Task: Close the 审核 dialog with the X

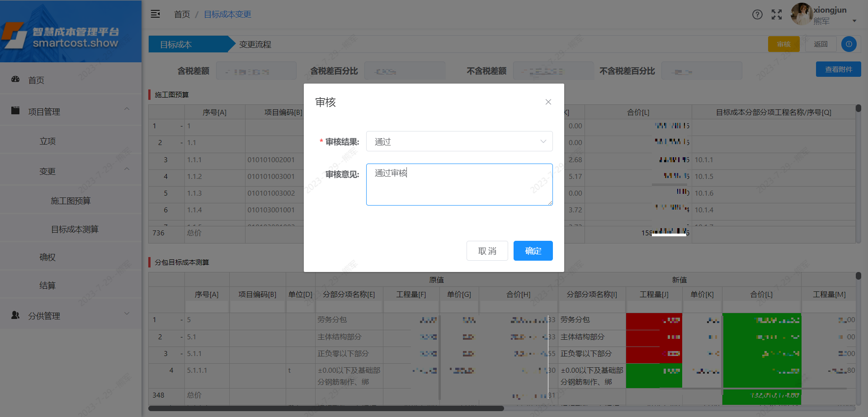Action: click(x=548, y=102)
